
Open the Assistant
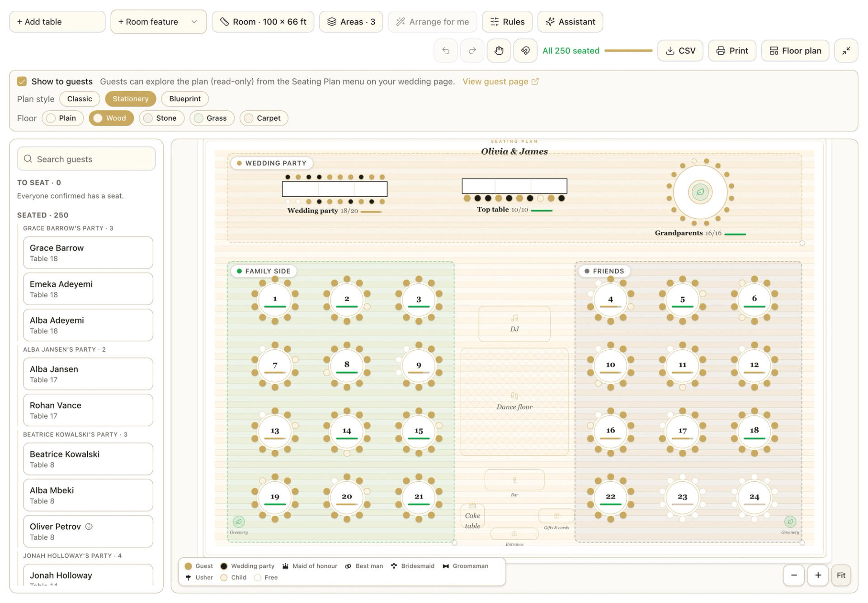click(x=570, y=22)
